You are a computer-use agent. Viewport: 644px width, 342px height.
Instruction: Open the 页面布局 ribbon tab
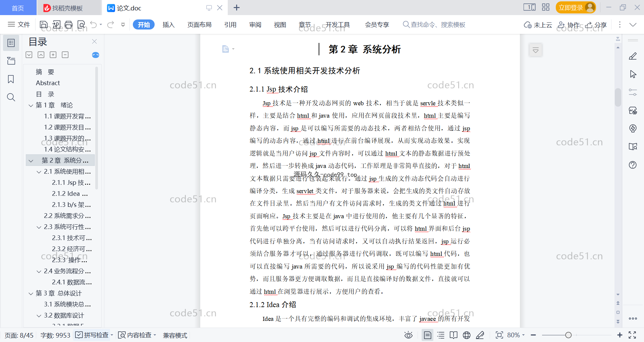[x=199, y=24]
